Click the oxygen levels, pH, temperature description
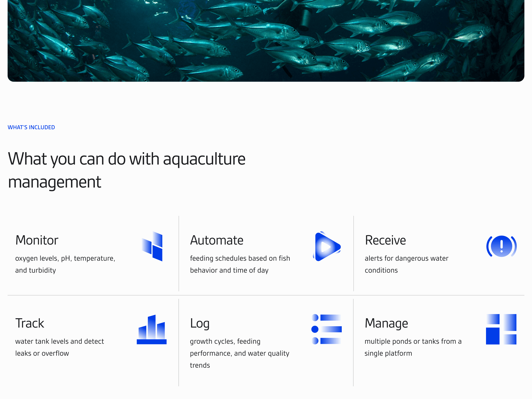Screen dimensions: 532x399 pyautogui.click(x=65, y=264)
